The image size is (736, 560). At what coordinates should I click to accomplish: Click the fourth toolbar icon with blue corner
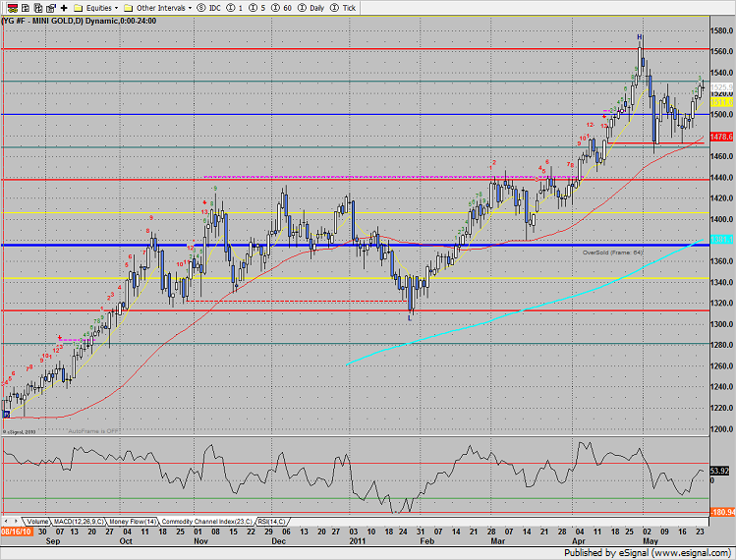click(51, 8)
